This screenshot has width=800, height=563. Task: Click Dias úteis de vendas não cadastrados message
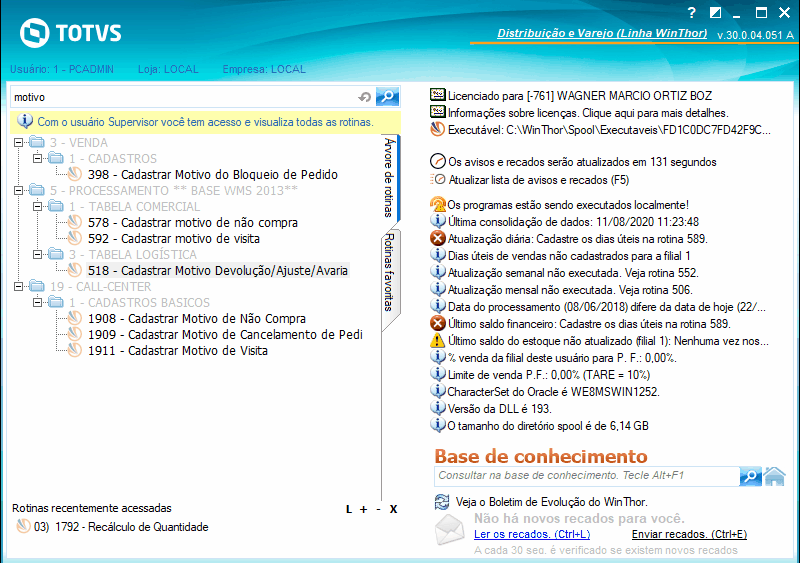tap(569, 256)
